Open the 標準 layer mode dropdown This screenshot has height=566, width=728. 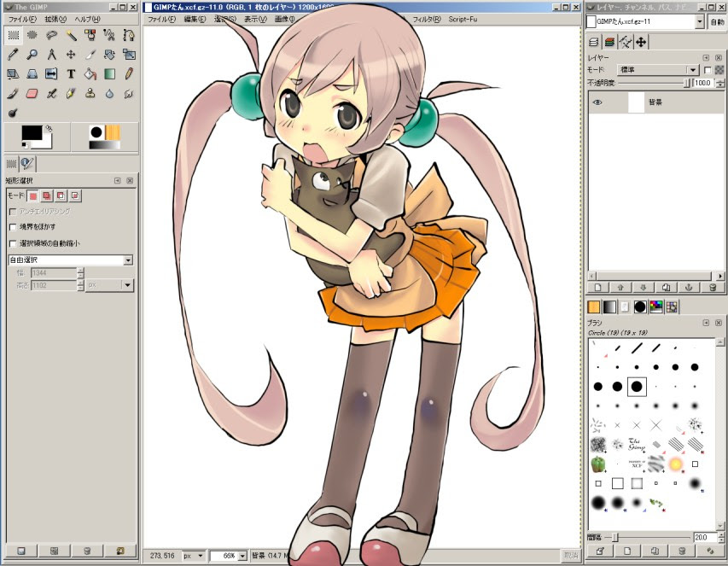coord(658,70)
